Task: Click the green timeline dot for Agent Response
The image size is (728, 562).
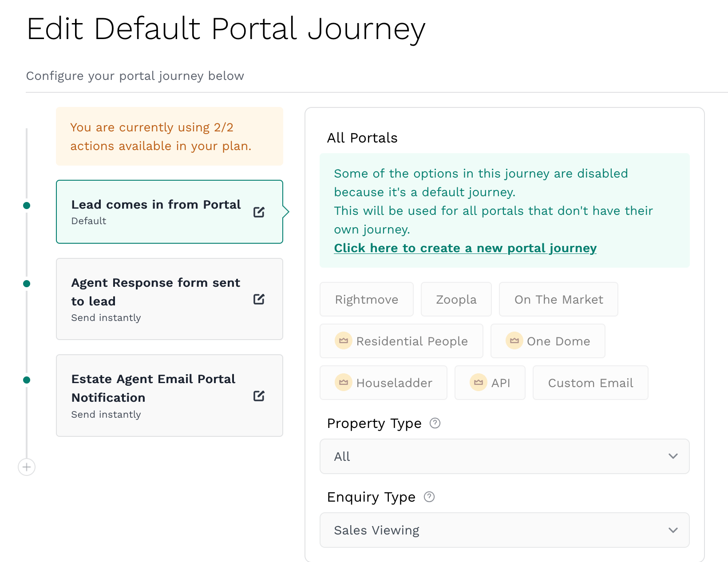Action: 27,284
